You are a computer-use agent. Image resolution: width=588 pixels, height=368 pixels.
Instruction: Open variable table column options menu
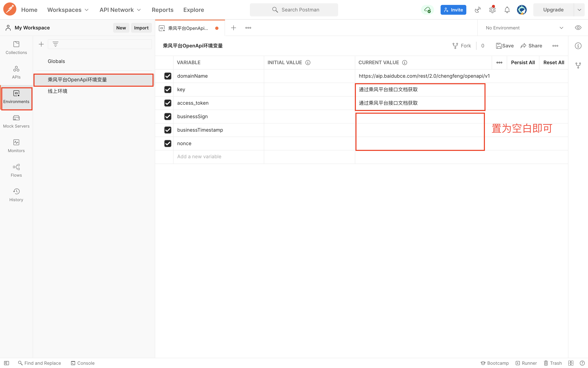(x=499, y=63)
